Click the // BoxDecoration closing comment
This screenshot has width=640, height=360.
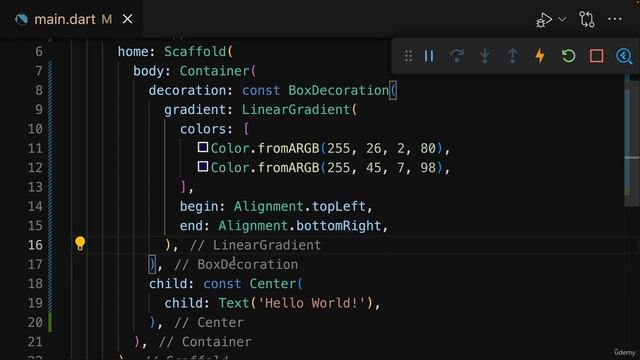pos(236,264)
